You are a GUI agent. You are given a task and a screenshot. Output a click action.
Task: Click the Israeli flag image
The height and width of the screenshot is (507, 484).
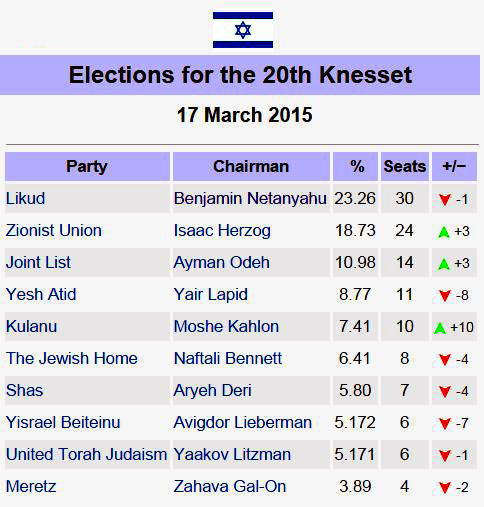point(243,30)
